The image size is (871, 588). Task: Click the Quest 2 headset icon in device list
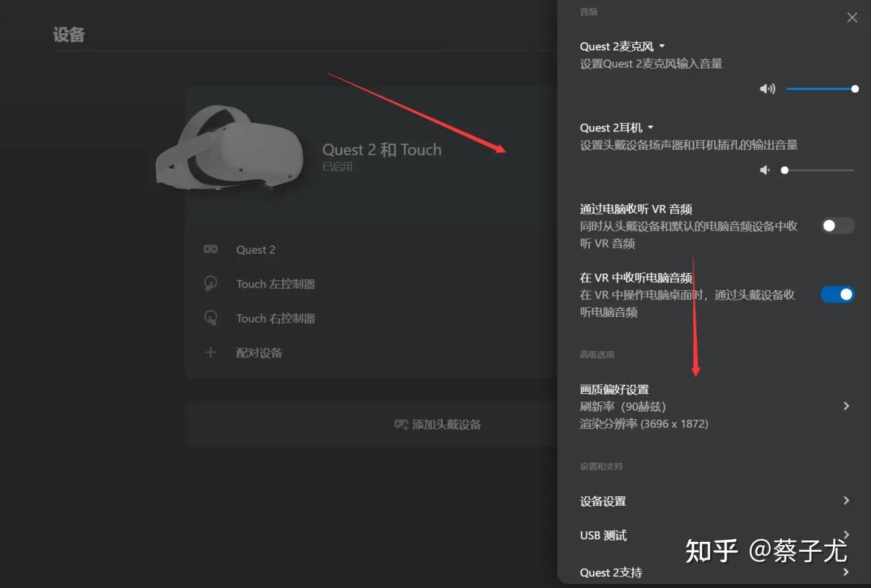point(210,249)
